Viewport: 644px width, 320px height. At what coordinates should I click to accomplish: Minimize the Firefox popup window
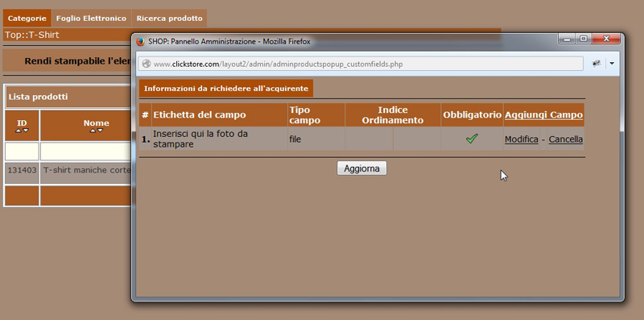coord(568,39)
